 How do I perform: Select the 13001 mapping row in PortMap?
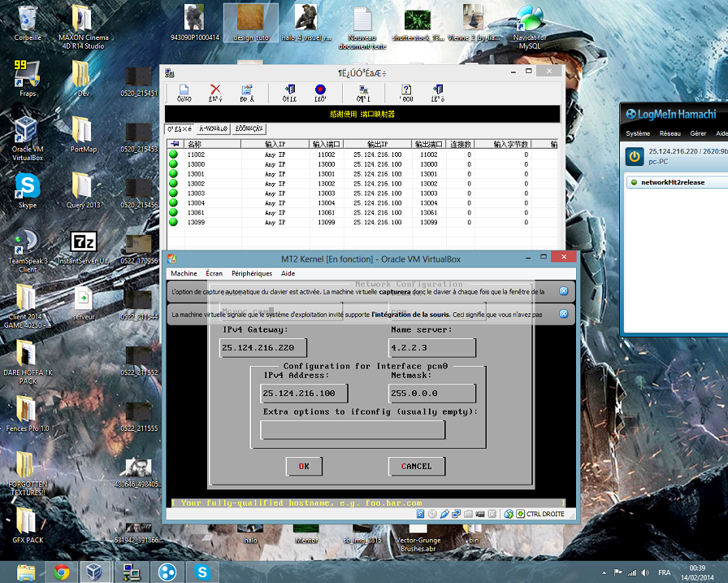click(362, 174)
